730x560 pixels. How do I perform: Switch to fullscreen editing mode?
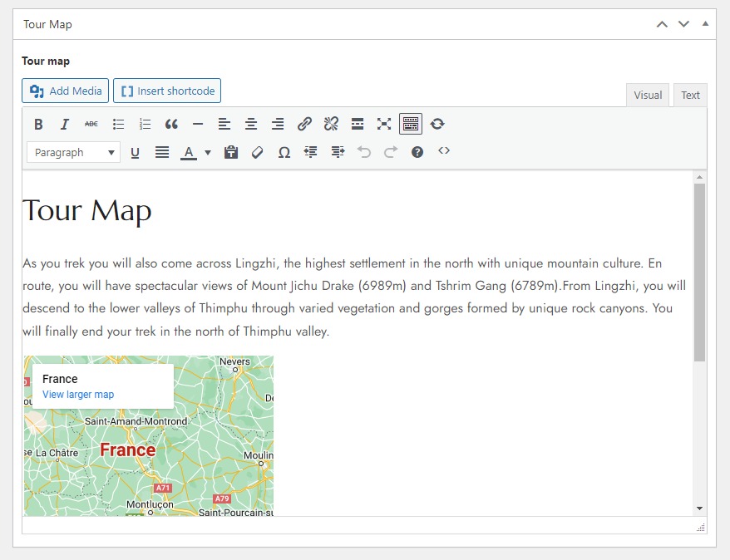(x=384, y=124)
